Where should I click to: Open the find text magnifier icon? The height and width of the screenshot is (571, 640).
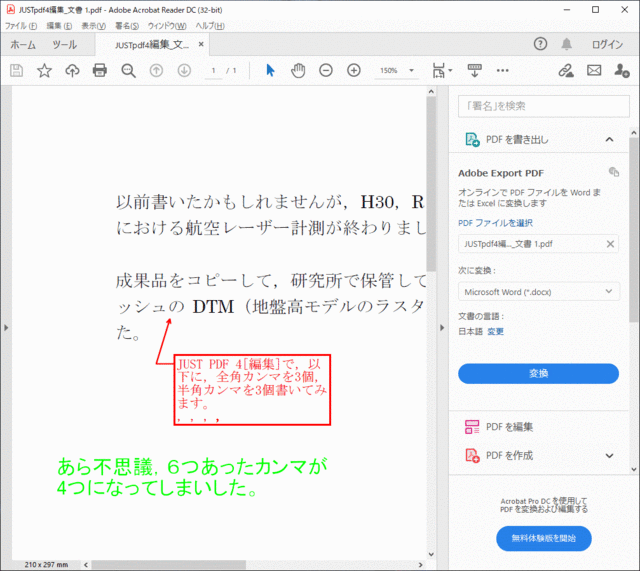[x=129, y=71]
